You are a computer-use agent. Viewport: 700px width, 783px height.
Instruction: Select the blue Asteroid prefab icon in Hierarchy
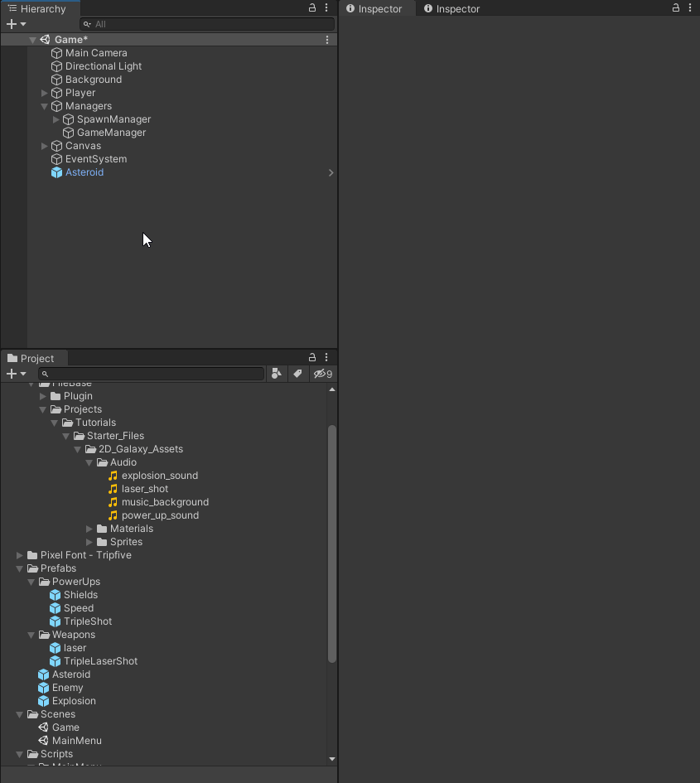click(57, 172)
